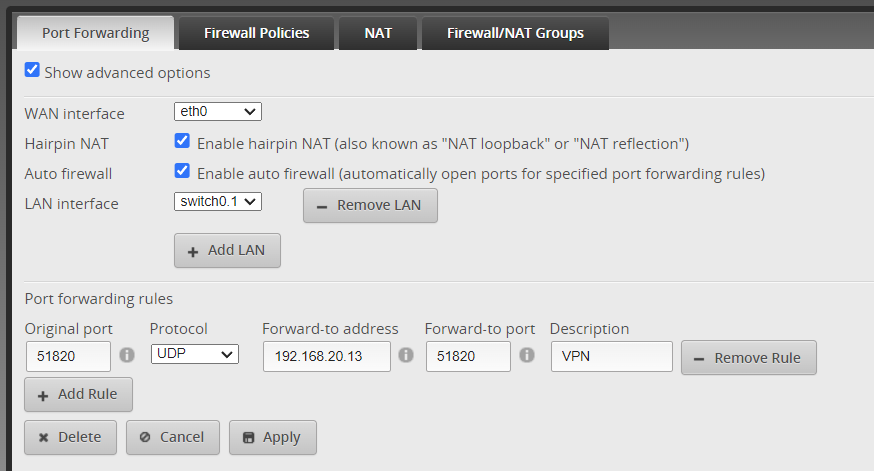Open the NAT tab
Screen dimensions: 874x471
pyautogui.click(x=378, y=33)
